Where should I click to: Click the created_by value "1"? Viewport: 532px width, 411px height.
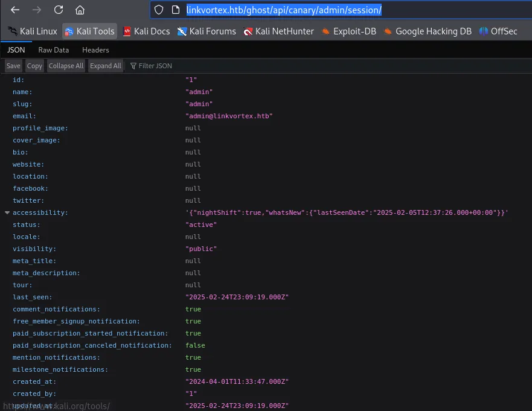[x=191, y=393]
